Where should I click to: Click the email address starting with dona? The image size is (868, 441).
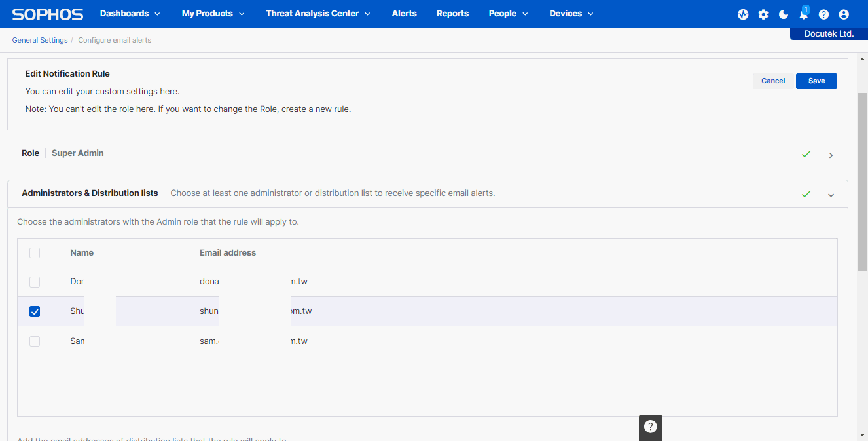pyautogui.click(x=253, y=282)
